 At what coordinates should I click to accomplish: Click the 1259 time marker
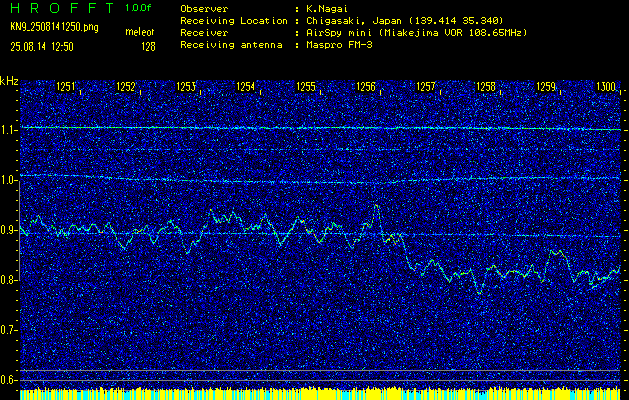coord(546,87)
